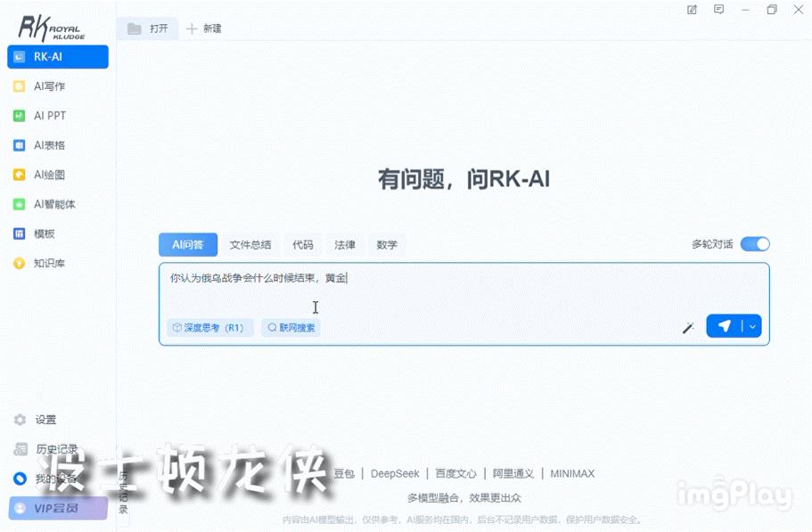Viewport: 812px width, 532px height.
Task: Select the 法律 legal tab
Action: (x=344, y=244)
